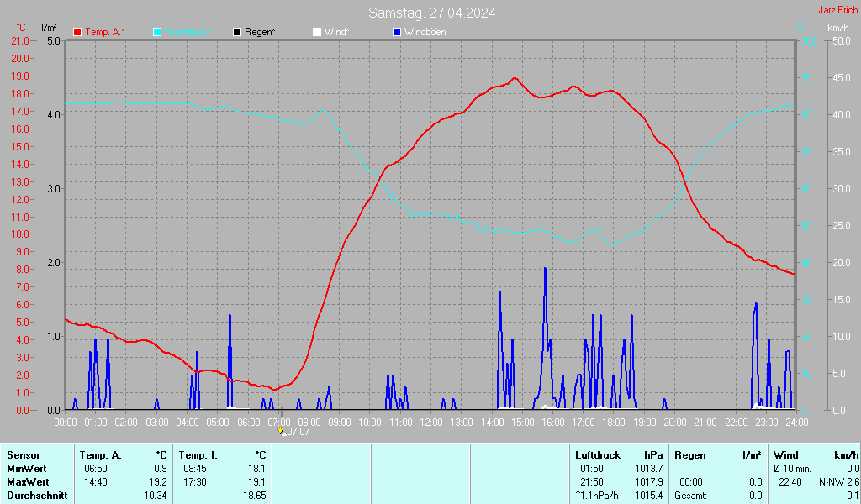Click the 18:00 time axis label
Screen dimensions: 861x504
click(x=614, y=422)
